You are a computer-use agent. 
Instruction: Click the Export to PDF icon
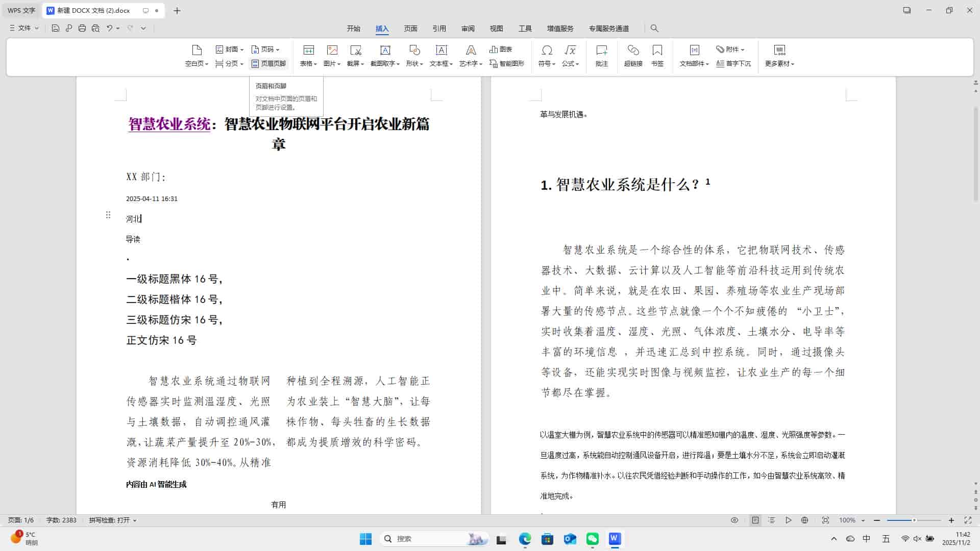pos(69,28)
